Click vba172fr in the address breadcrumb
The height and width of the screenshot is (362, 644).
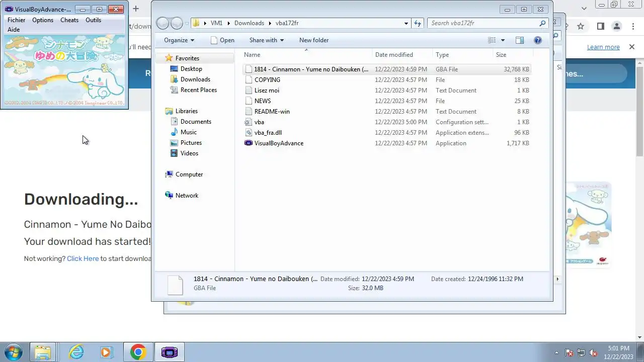pyautogui.click(x=287, y=23)
